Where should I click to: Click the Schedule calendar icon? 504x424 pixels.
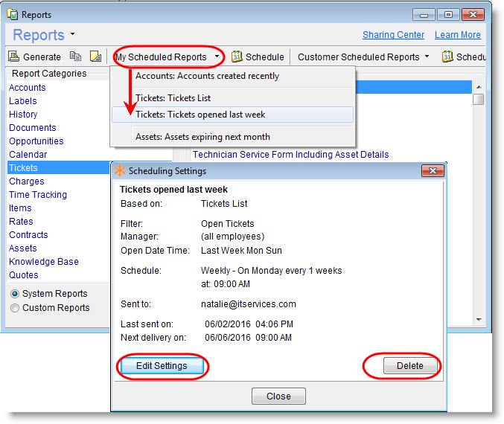(237, 57)
